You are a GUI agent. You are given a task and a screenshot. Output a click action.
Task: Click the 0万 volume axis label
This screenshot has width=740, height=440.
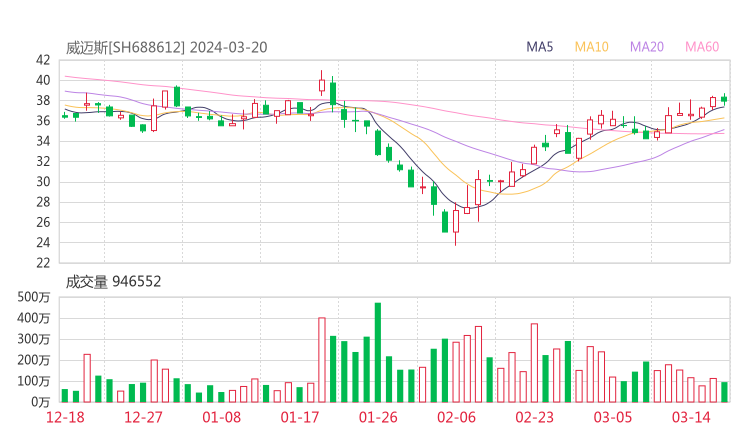click(x=41, y=402)
